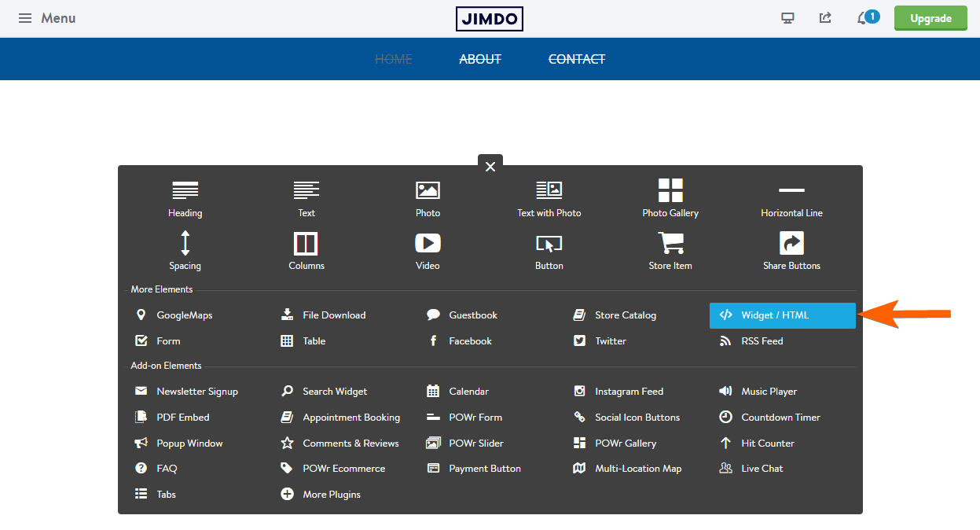Close the element picker with X
Viewport: 980px width, 530px height.
click(x=490, y=166)
